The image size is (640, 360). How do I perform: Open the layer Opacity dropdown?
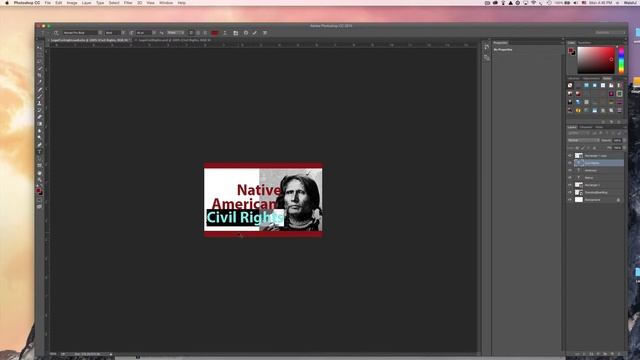(x=625, y=140)
